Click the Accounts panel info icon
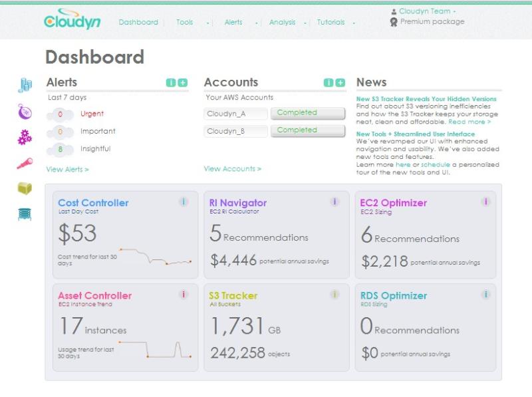This screenshot has height=397, width=532. point(329,82)
